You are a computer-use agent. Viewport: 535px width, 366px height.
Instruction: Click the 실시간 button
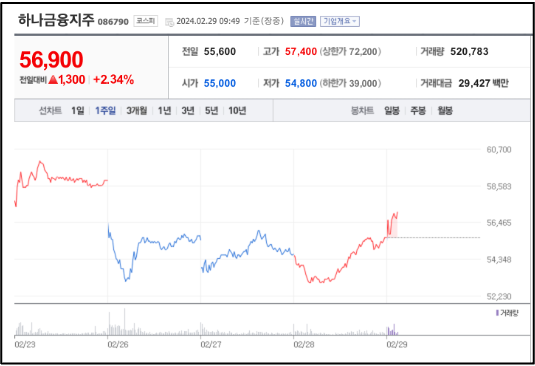(x=303, y=21)
